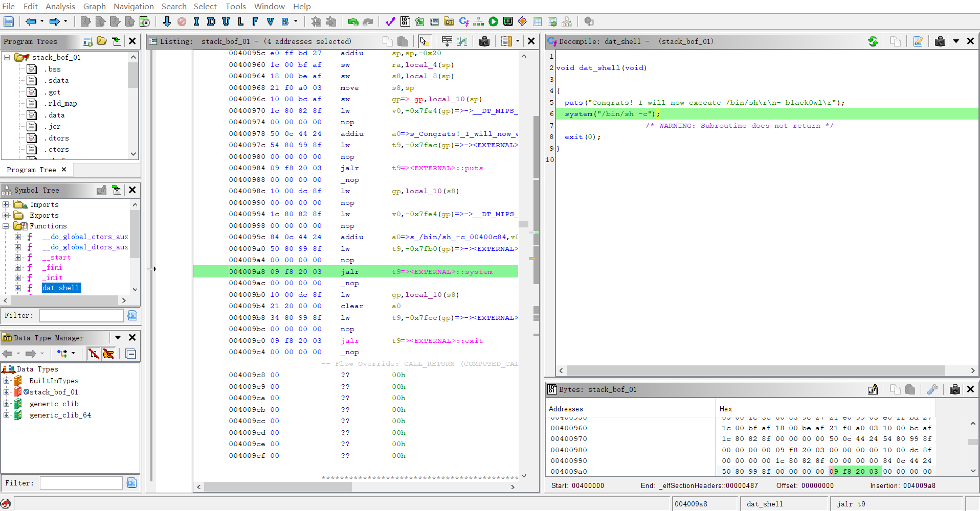Image resolution: width=980 pixels, height=511 pixels.
Task: Select the 'D' next data icon
Action: 211,21
